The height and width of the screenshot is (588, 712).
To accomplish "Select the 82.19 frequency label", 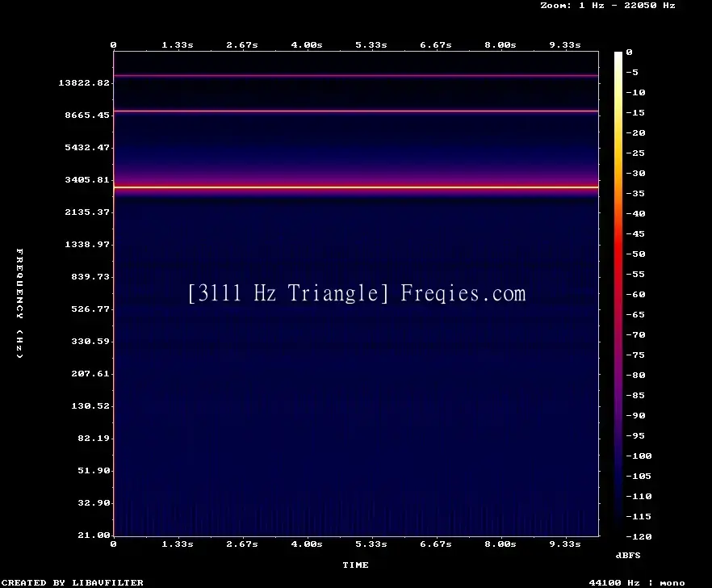I will click(x=94, y=438).
